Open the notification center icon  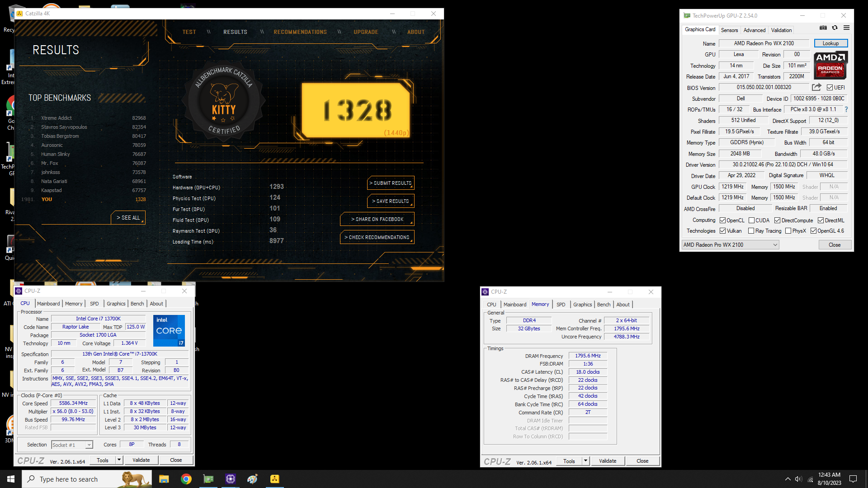(853, 479)
